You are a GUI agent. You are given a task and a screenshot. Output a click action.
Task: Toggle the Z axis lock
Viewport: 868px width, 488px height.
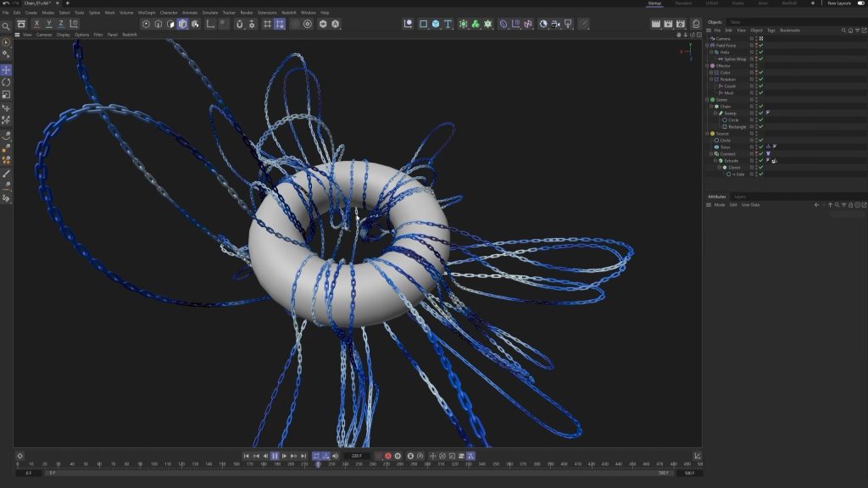point(61,24)
